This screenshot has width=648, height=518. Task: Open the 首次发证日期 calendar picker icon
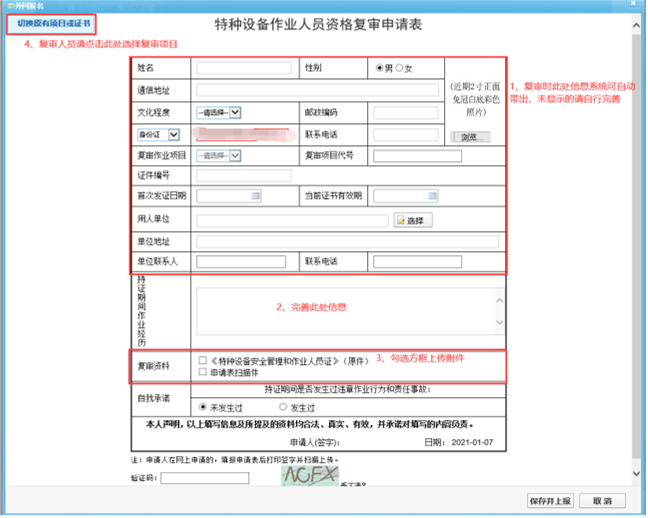point(256,196)
